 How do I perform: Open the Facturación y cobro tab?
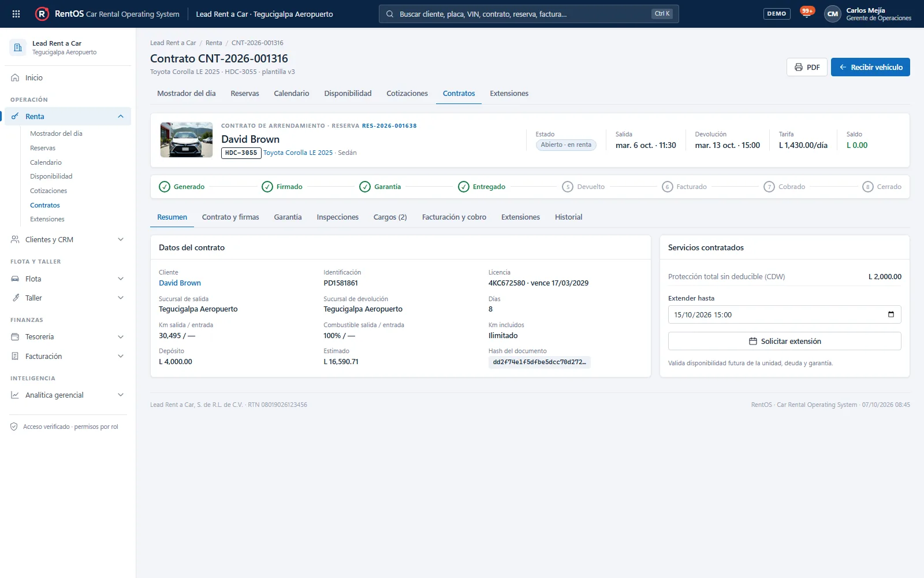pyautogui.click(x=454, y=217)
